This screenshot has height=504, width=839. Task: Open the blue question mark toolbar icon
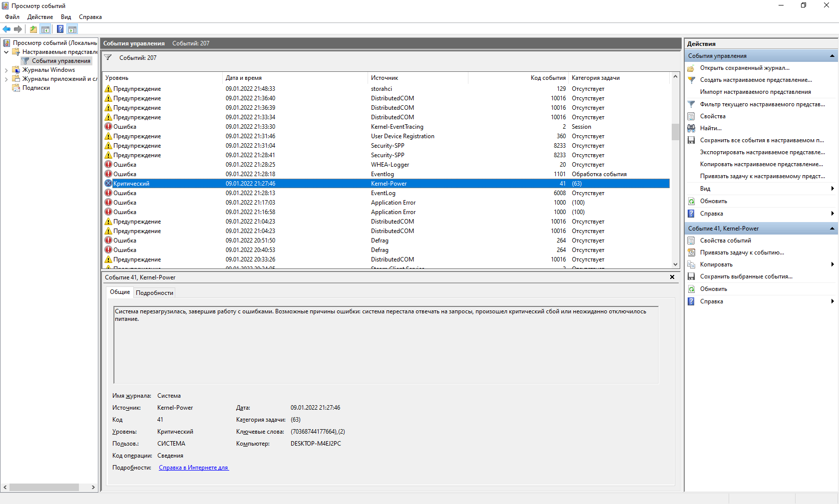60,29
